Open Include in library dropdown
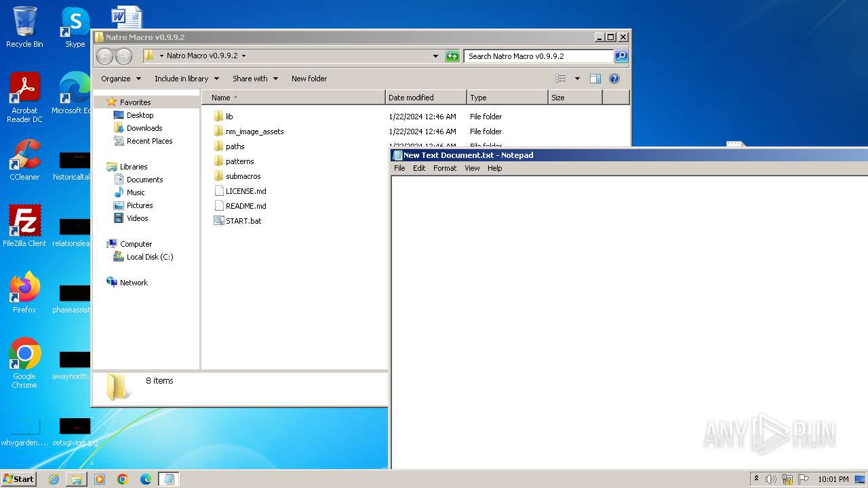Screen dimensions: 868x488 (x=186, y=79)
